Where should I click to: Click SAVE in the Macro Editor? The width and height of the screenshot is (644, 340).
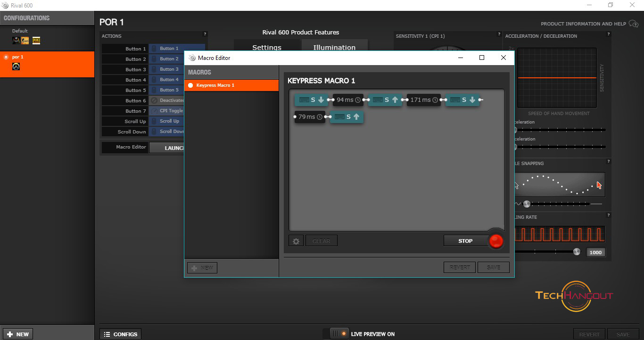pyautogui.click(x=494, y=267)
